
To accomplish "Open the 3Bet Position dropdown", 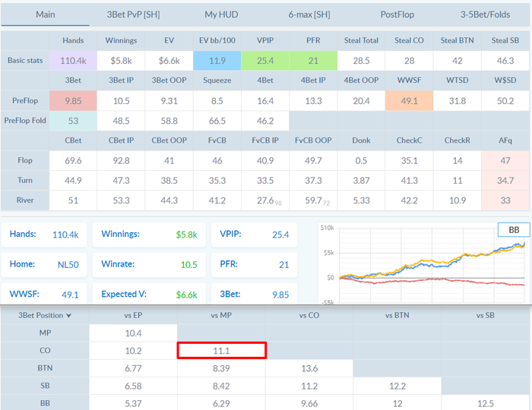I will (45, 315).
